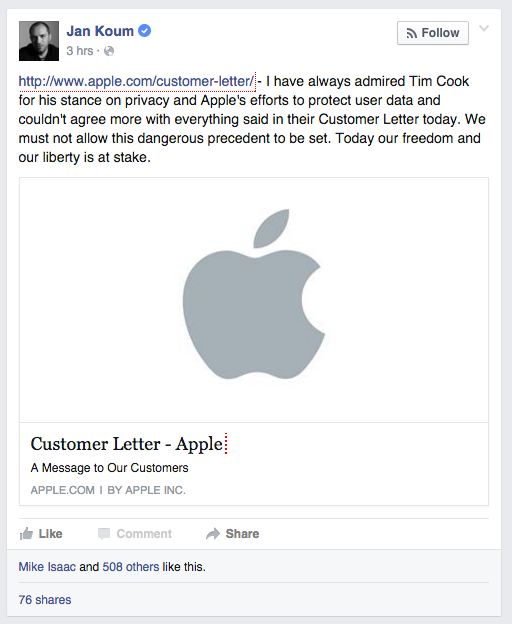Click the speech bubble Comment icon
The width and height of the screenshot is (512, 624).
click(104, 534)
